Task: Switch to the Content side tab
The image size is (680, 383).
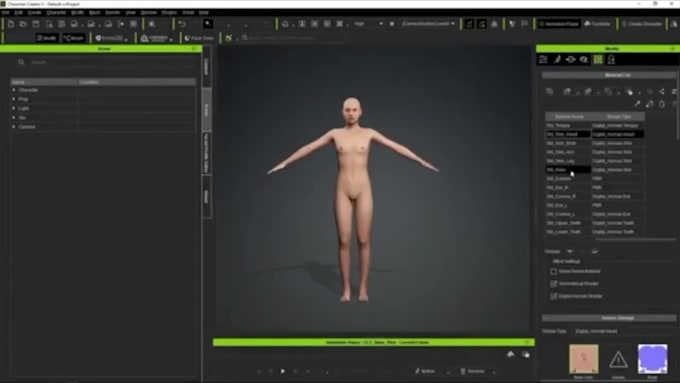Action: coord(206,67)
